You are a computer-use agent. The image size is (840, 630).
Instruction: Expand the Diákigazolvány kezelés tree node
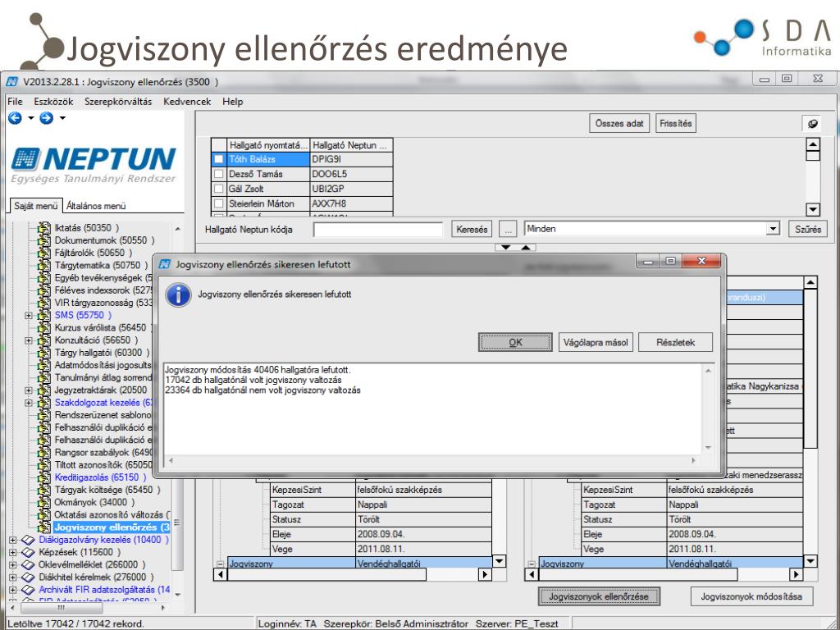[13, 540]
